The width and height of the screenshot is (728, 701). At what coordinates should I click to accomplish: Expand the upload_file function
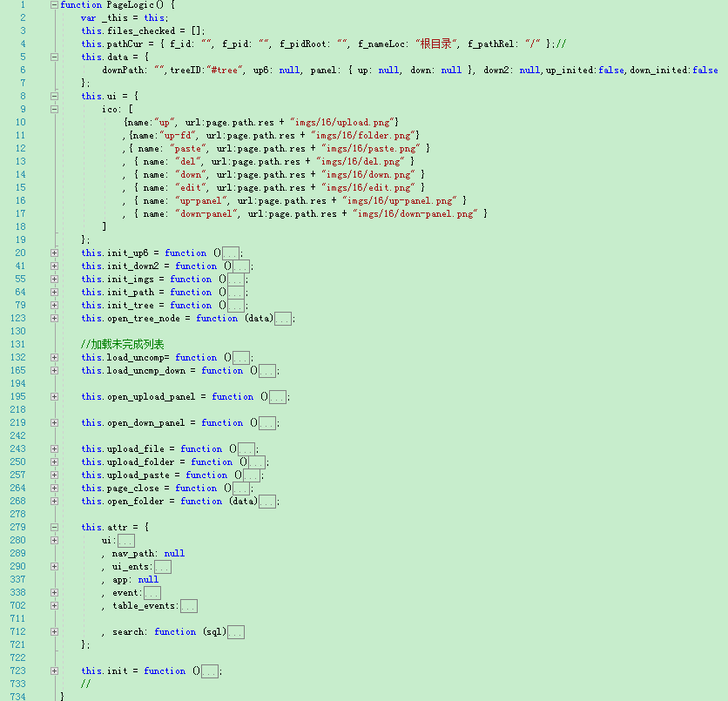(54, 449)
